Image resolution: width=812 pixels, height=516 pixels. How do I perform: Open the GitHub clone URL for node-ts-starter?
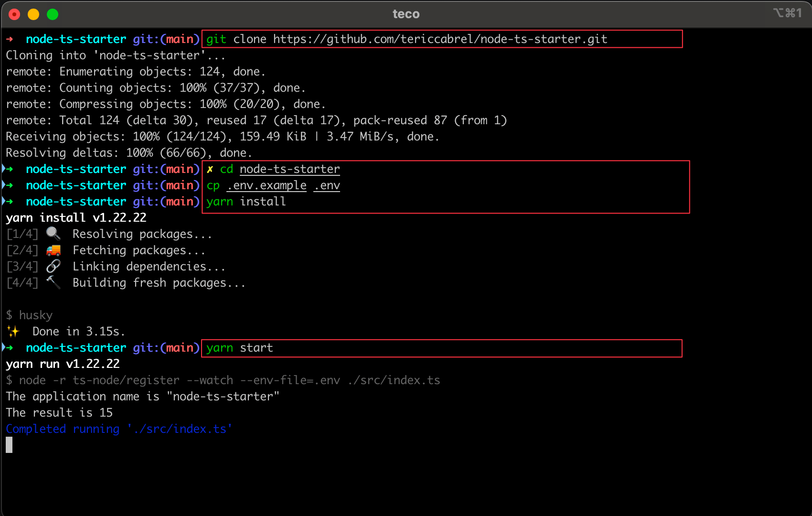pos(439,39)
